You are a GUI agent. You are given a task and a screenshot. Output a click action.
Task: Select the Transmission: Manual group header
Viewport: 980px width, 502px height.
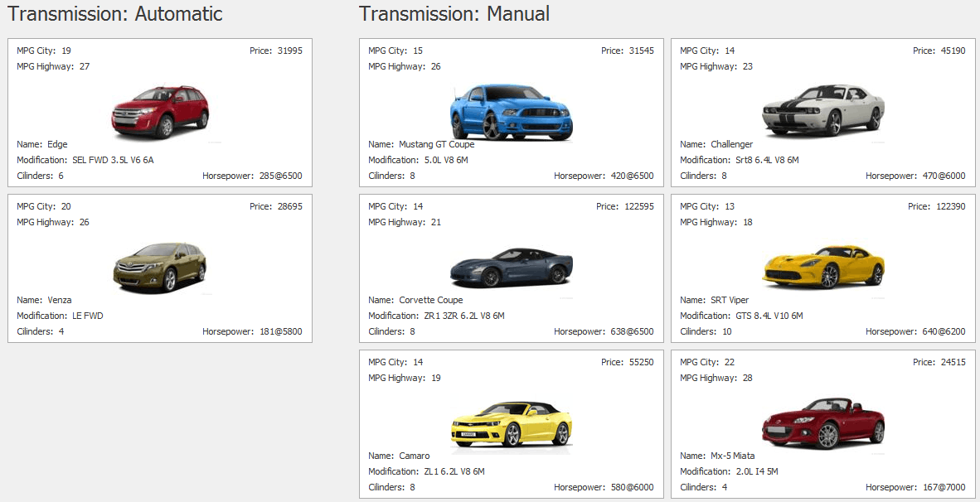[454, 14]
